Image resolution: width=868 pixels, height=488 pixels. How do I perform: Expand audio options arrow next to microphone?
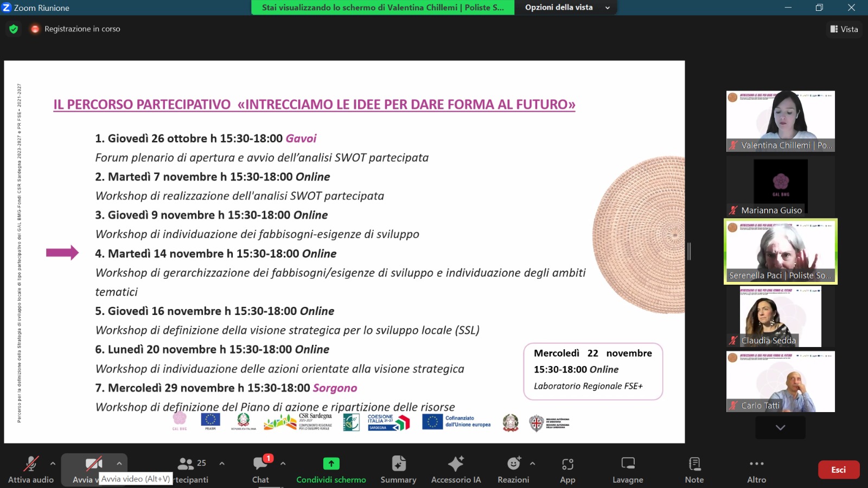click(53, 464)
